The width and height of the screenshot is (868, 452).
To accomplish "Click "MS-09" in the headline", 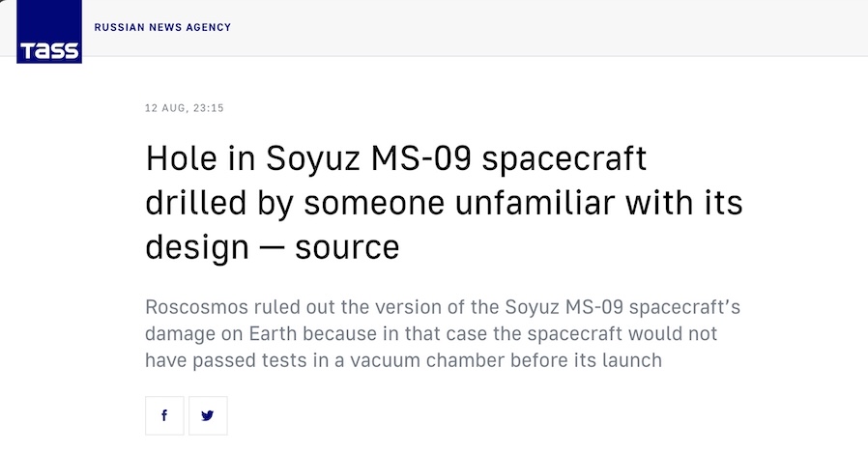I will pos(421,158).
